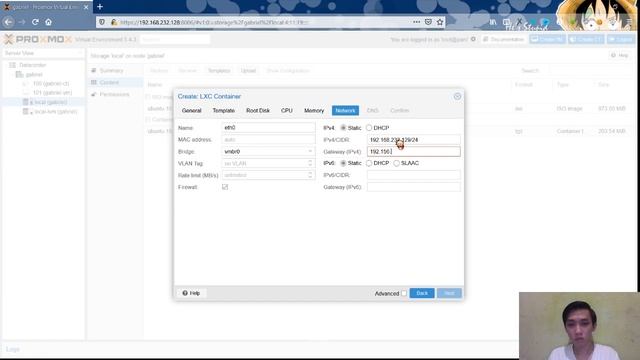Click the Proxmox logo

38,39
